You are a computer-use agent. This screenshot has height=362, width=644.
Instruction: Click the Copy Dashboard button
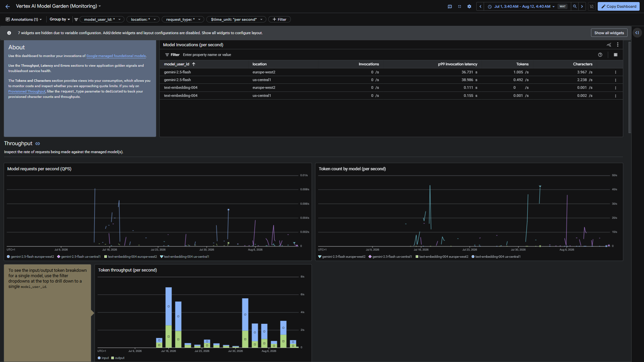(x=619, y=6)
